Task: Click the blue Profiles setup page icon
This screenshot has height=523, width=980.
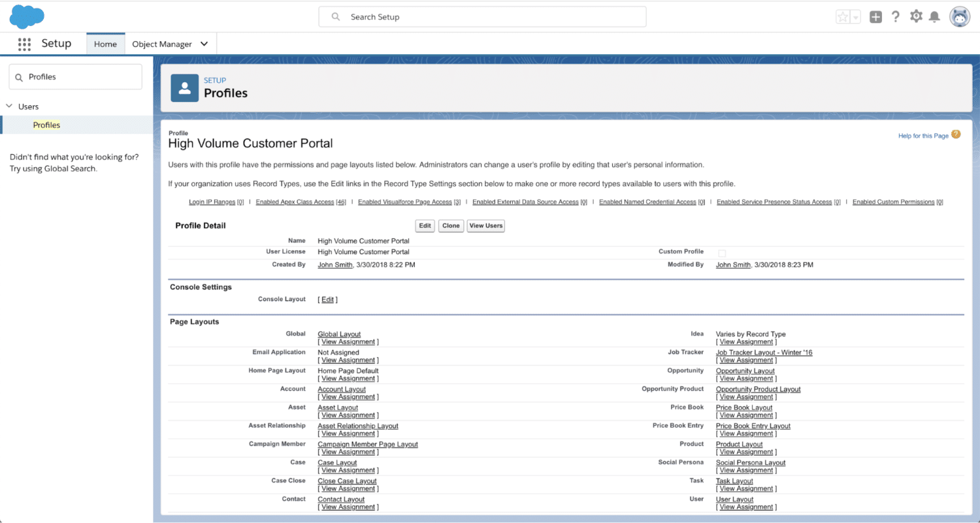Action: tap(185, 87)
